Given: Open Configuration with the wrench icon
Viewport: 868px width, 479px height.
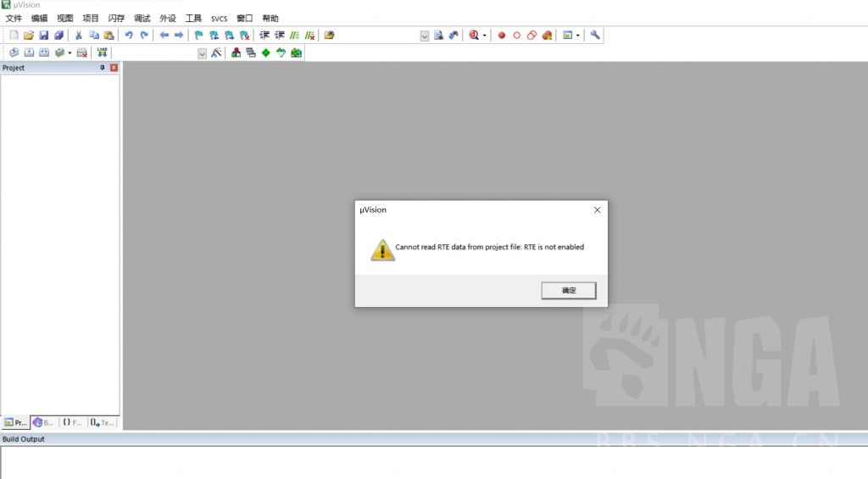Looking at the screenshot, I should coord(595,36).
